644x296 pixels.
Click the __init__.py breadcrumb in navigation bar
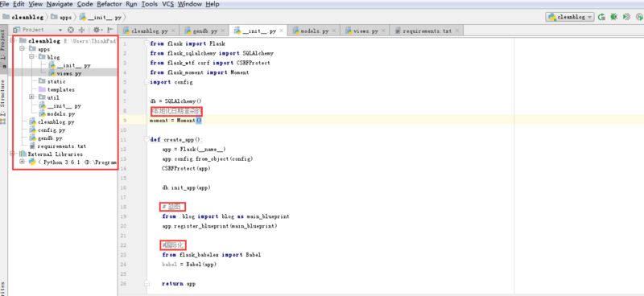point(101,17)
